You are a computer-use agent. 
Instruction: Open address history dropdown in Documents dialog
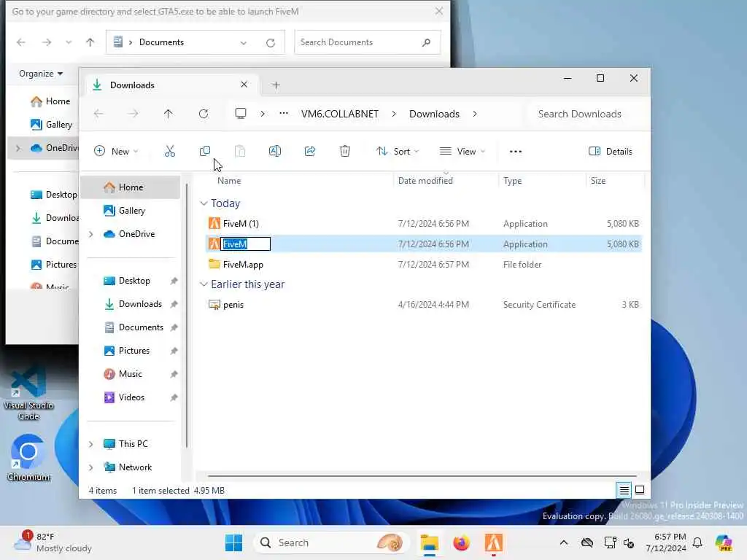pos(244,42)
